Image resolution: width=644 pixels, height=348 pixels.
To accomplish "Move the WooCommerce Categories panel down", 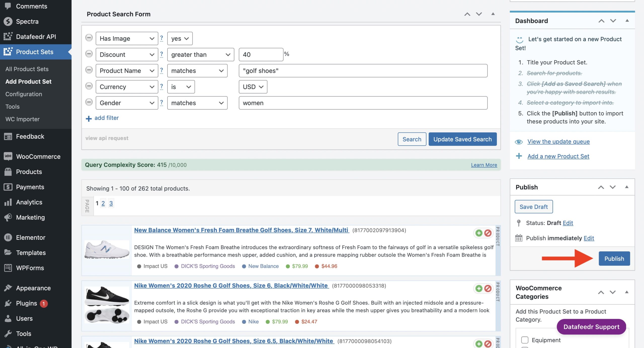I will 613,292.
